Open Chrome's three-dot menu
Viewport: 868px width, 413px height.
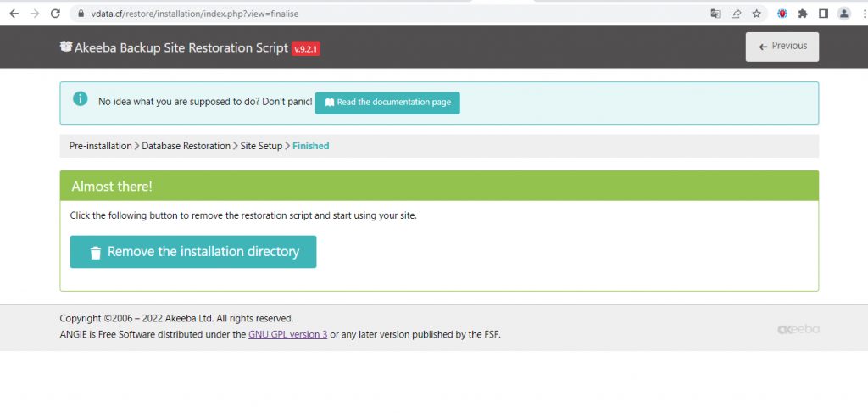click(x=861, y=14)
